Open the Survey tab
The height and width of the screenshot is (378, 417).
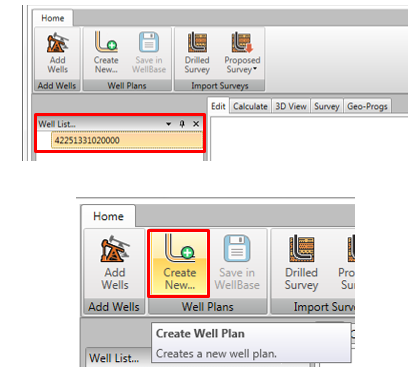pos(327,106)
